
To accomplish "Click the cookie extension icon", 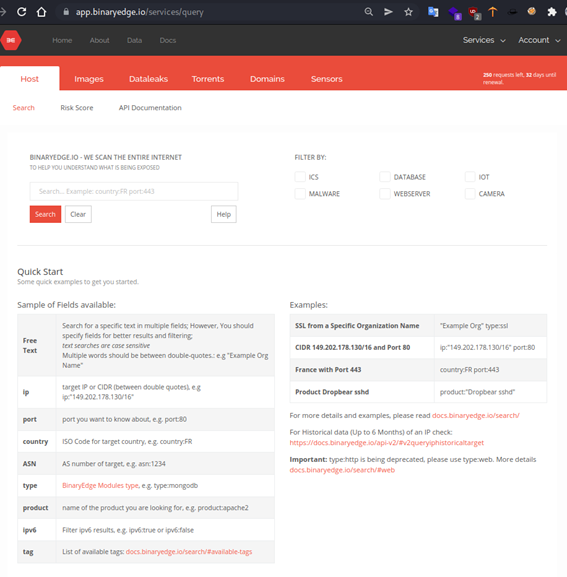I will [x=531, y=11].
